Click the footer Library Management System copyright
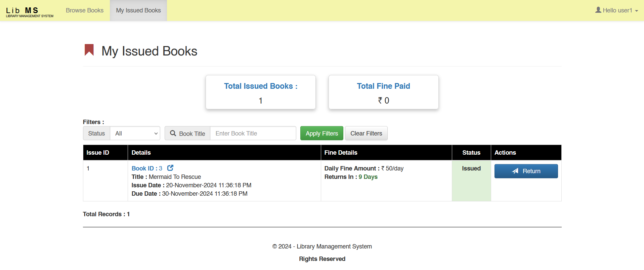Screen dimensions: 644x270 (x=322, y=246)
